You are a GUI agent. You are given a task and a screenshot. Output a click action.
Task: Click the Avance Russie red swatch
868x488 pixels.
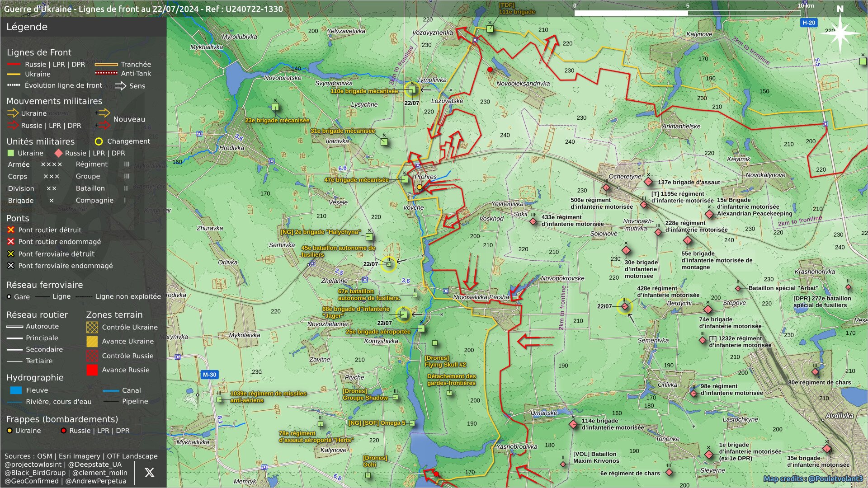point(92,370)
